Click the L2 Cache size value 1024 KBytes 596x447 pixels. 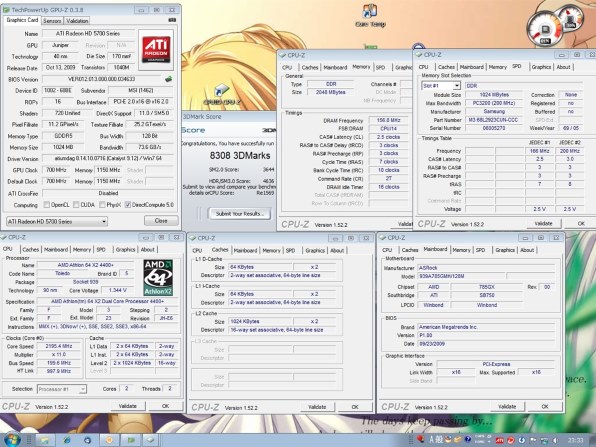[260, 322]
